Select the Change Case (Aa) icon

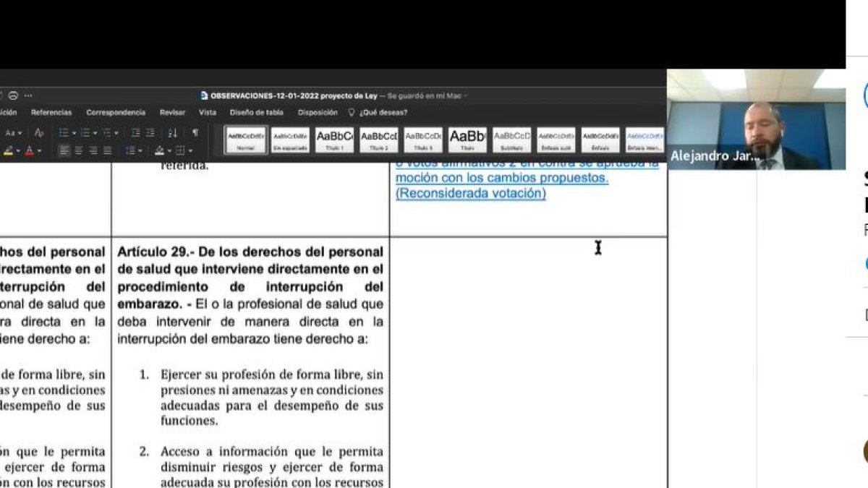pyautogui.click(x=11, y=132)
